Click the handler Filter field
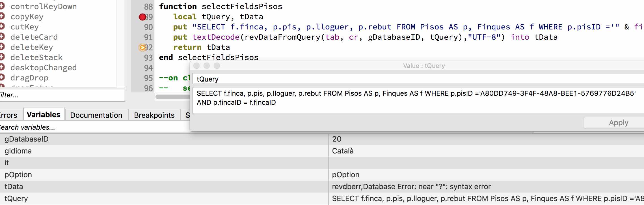This screenshot has height=205, width=644. coord(62,95)
